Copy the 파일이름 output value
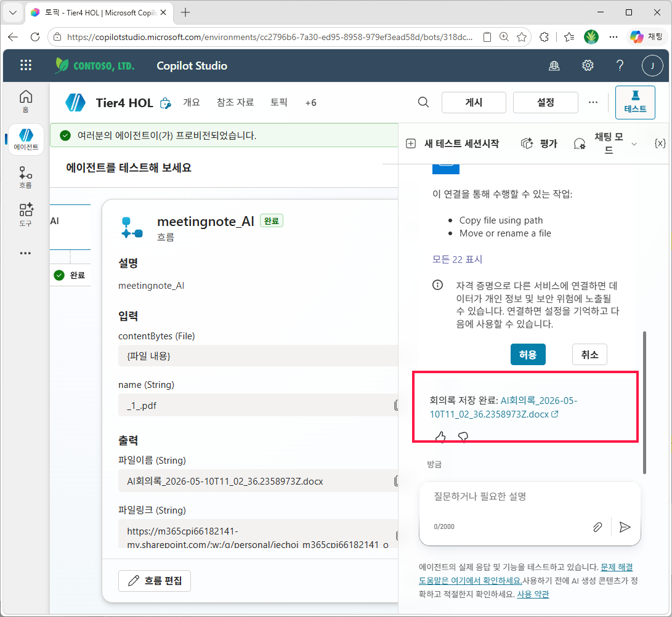Screen dimensions: 672x617 coord(396,481)
